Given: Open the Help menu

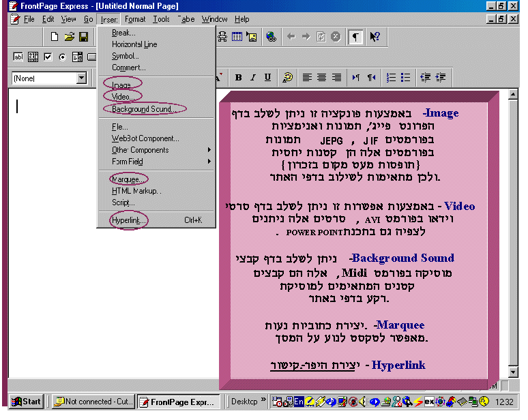Looking at the screenshot, I should [x=241, y=19].
